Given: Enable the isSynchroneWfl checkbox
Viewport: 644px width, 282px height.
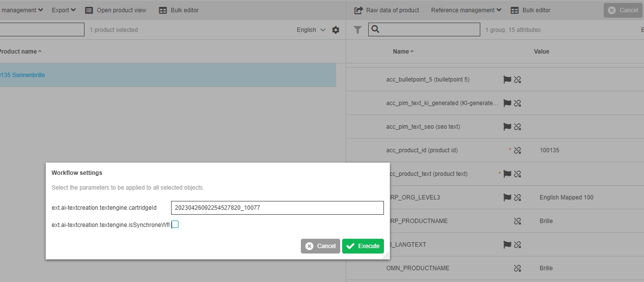Looking at the screenshot, I should [175, 225].
